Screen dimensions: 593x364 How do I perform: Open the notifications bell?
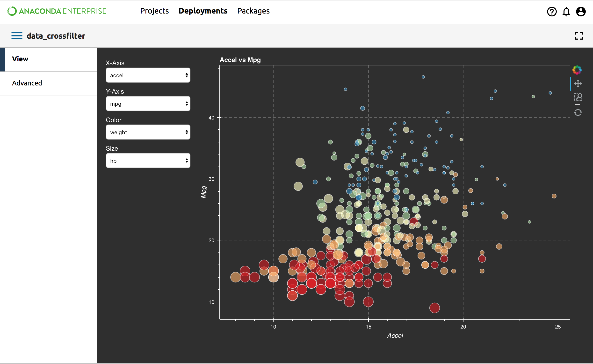(x=566, y=11)
